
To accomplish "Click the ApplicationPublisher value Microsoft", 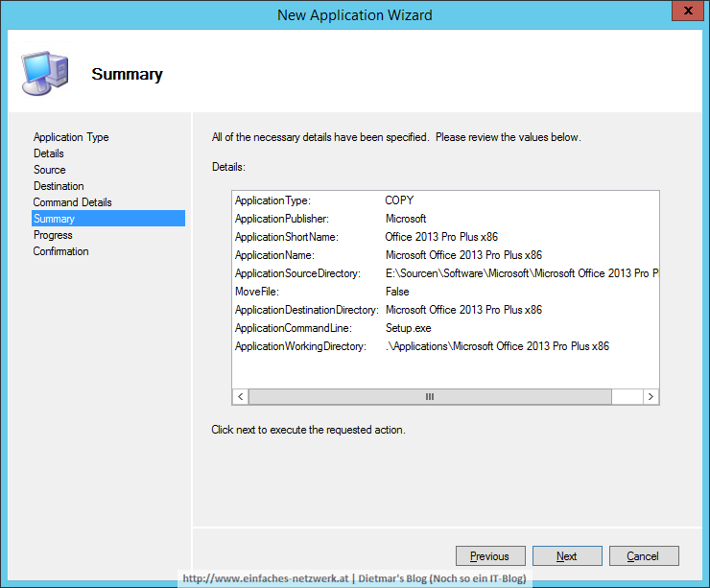I will [x=406, y=219].
